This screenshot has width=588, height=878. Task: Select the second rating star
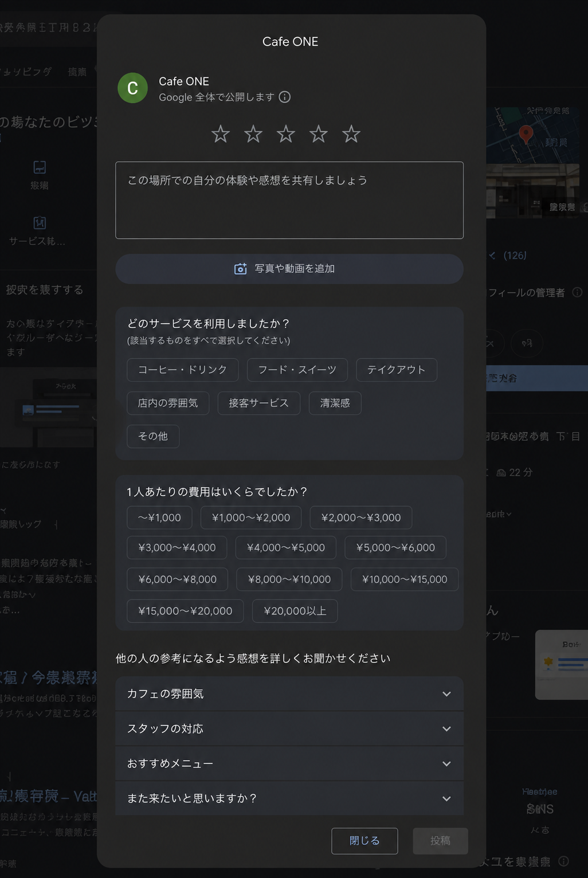(x=253, y=134)
